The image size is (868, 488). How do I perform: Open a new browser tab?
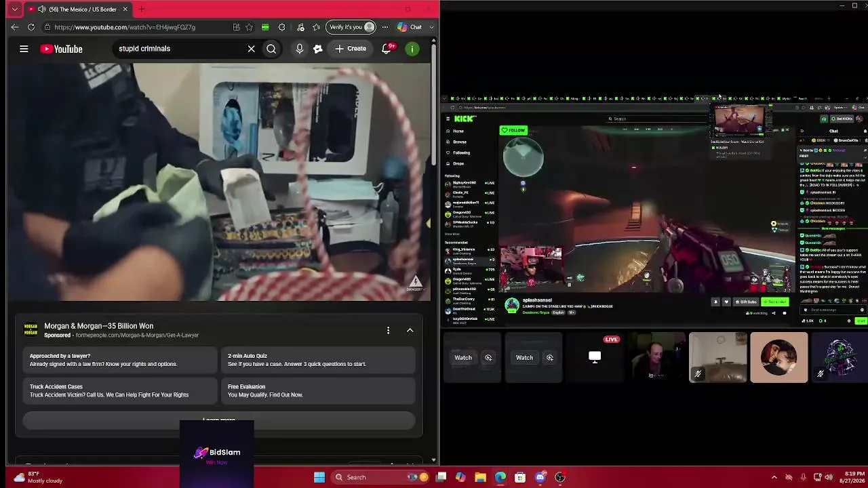point(142,9)
